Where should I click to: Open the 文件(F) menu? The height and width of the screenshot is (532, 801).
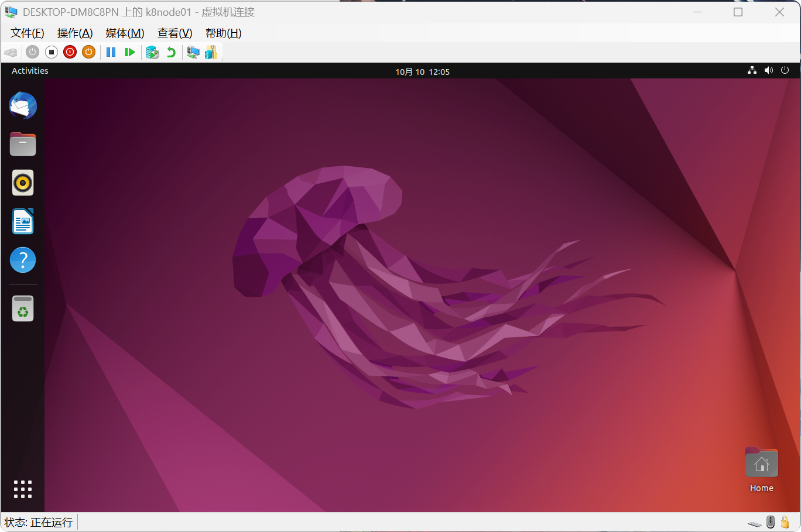28,33
